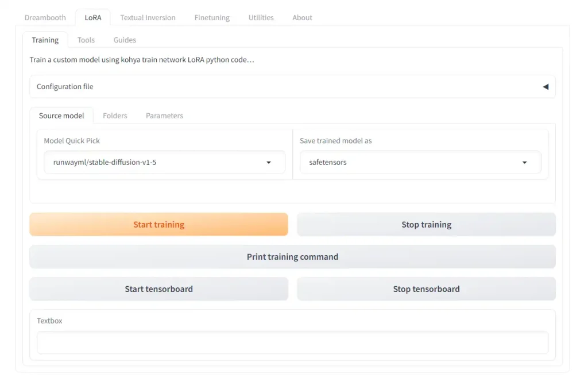588x377 pixels.
Task: Switch to the Dreambooth tab
Action: click(x=45, y=18)
